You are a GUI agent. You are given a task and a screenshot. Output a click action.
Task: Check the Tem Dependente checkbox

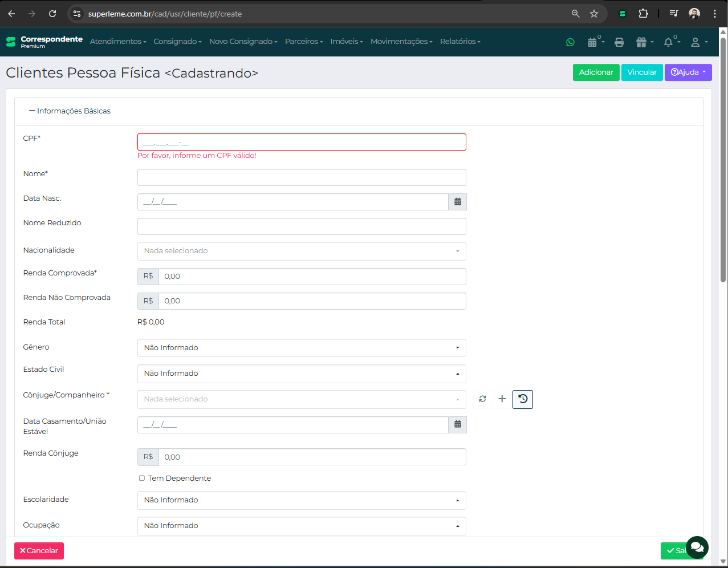click(x=142, y=478)
